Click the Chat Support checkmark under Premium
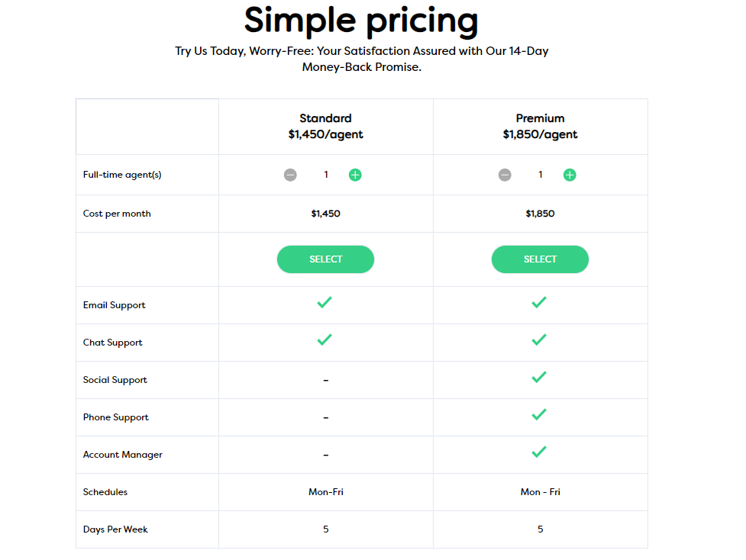This screenshot has width=746, height=560. tap(540, 340)
